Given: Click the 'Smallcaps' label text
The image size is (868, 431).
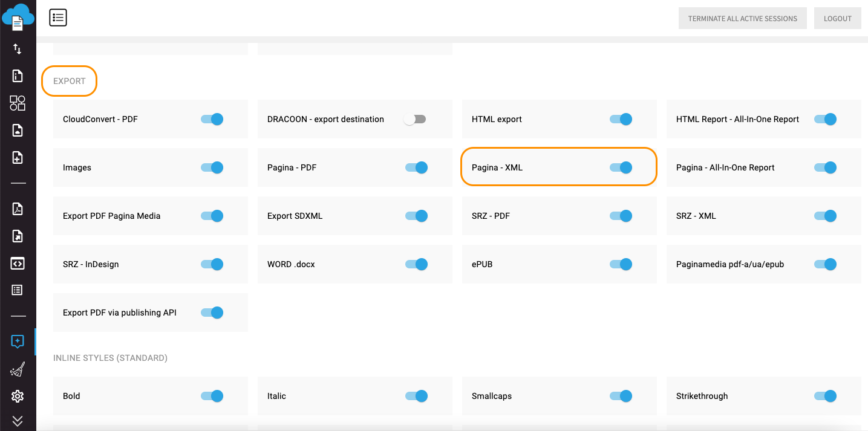Looking at the screenshot, I should (x=492, y=396).
